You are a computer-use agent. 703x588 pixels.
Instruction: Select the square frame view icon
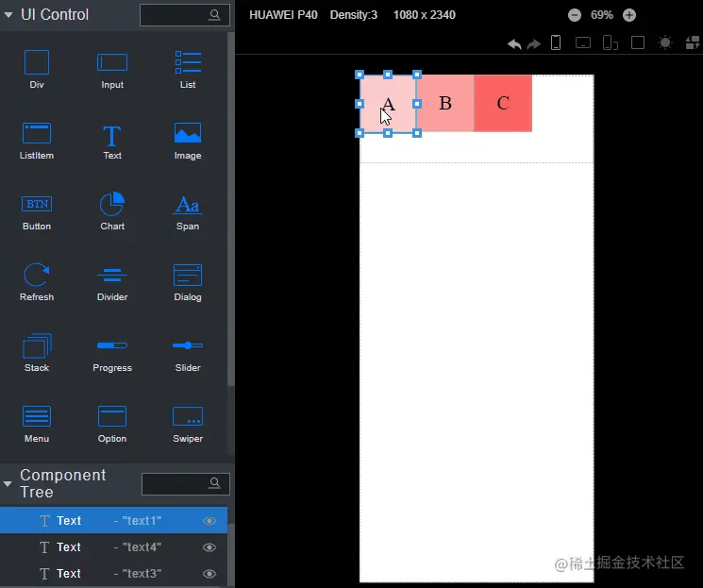tap(638, 42)
